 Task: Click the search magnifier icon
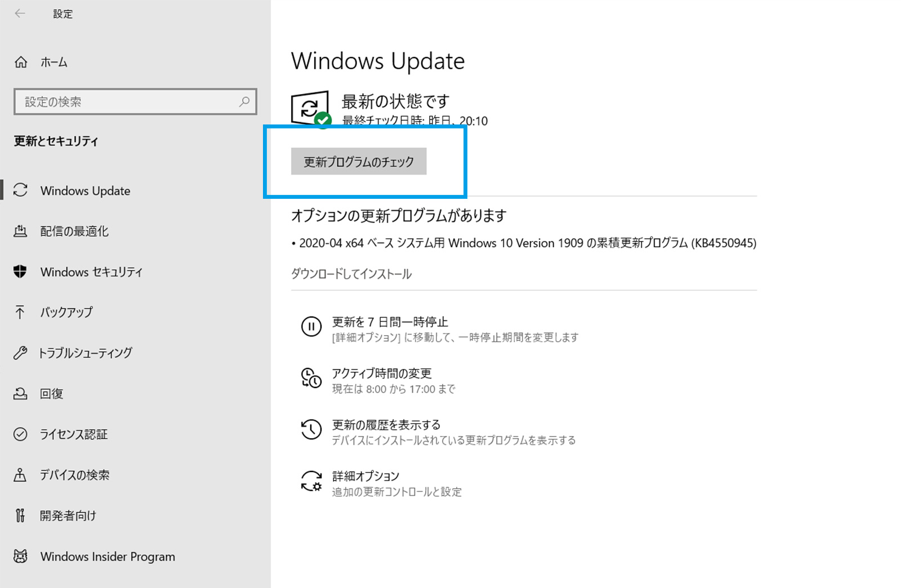click(x=244, y=101)
